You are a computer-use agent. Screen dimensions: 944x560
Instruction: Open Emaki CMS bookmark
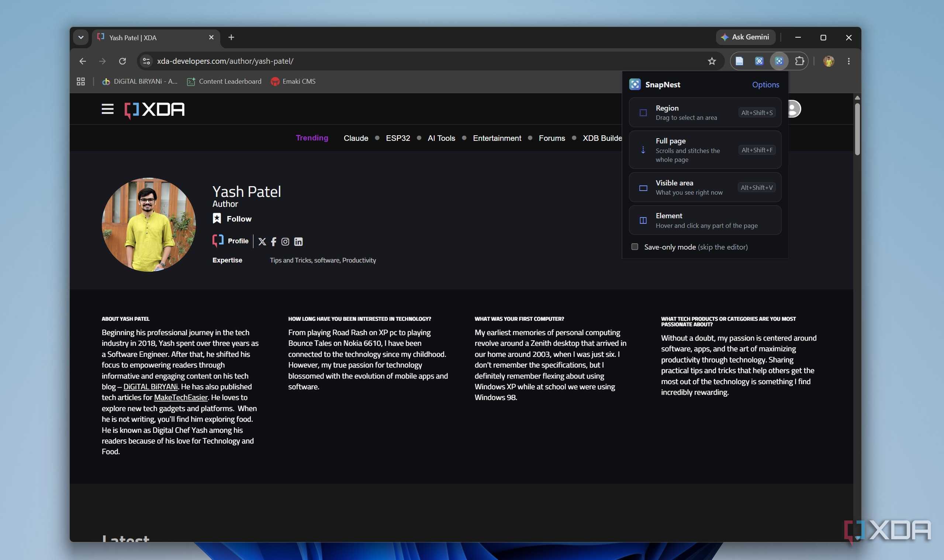(x=293, y=81)
